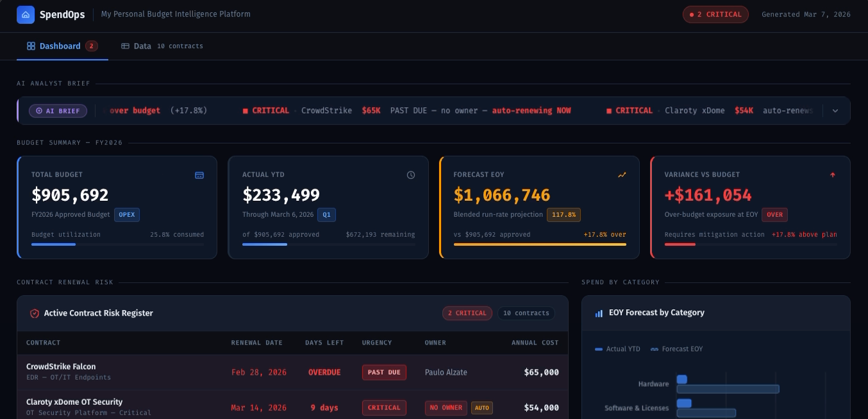Click the clock icon on Actual YTD card
868x419 pixels.
[x=410, y=175]
